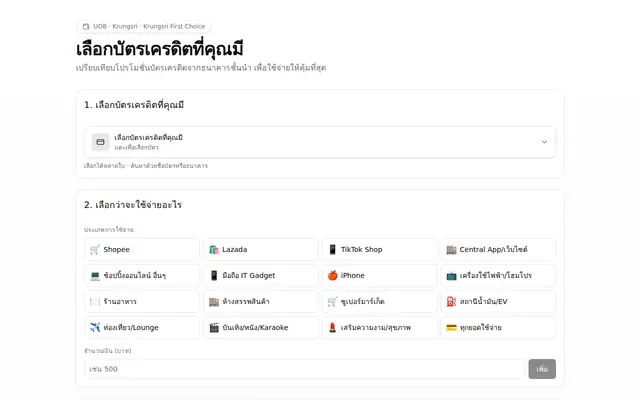The height and width of the screenshot is (400, 640).
Task: Click the จำนวนเงิน (บาท) label
Action: (x=108, y=351)
